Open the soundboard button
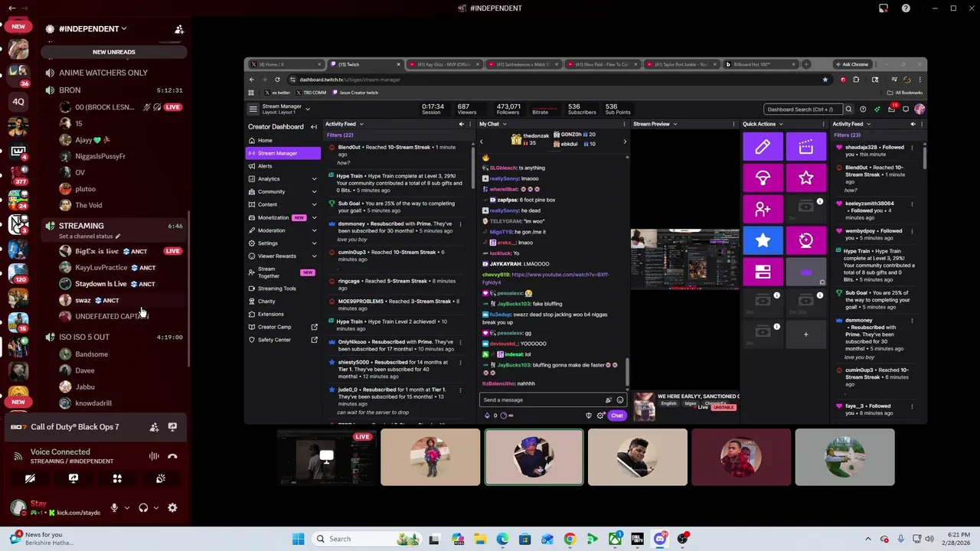 coord(161,478)
